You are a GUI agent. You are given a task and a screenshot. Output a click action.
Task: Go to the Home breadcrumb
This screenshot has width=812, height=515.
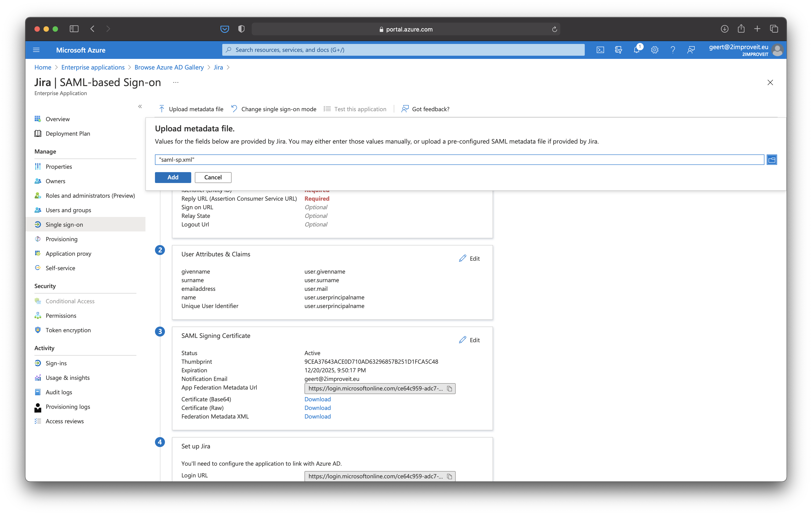tap(43, 67)
